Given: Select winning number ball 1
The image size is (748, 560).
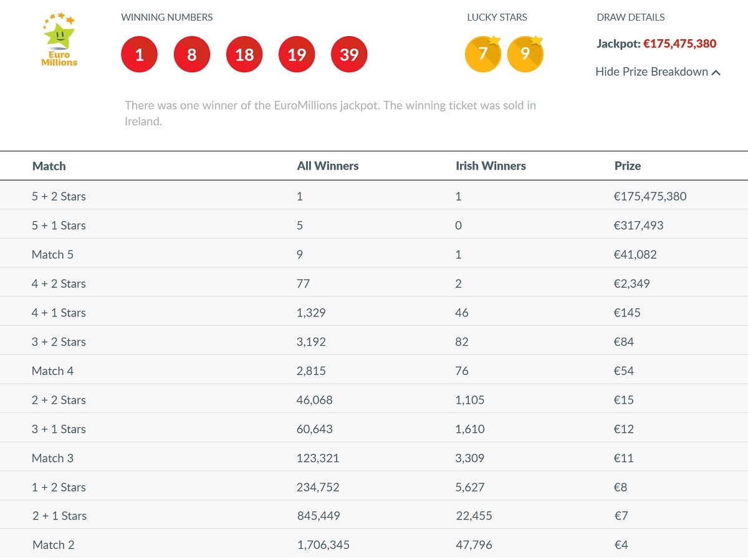Looking at the screenshot, I should 139,55.
